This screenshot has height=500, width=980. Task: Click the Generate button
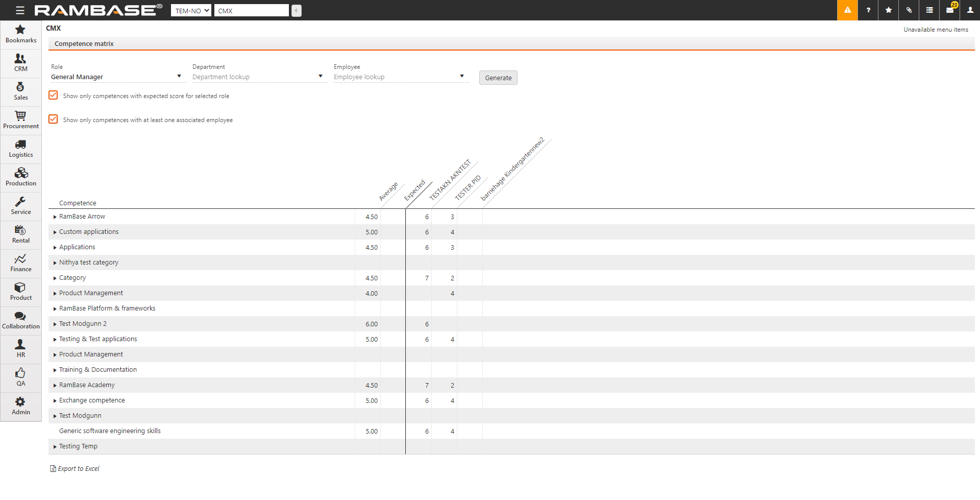(498, 78)
